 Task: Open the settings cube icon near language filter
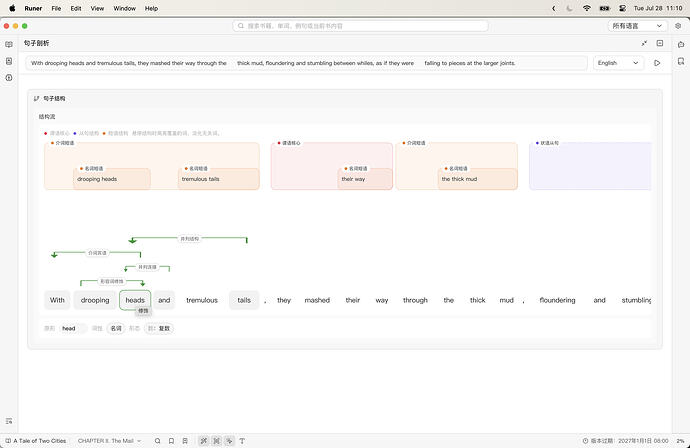click(x=678, y=26)
